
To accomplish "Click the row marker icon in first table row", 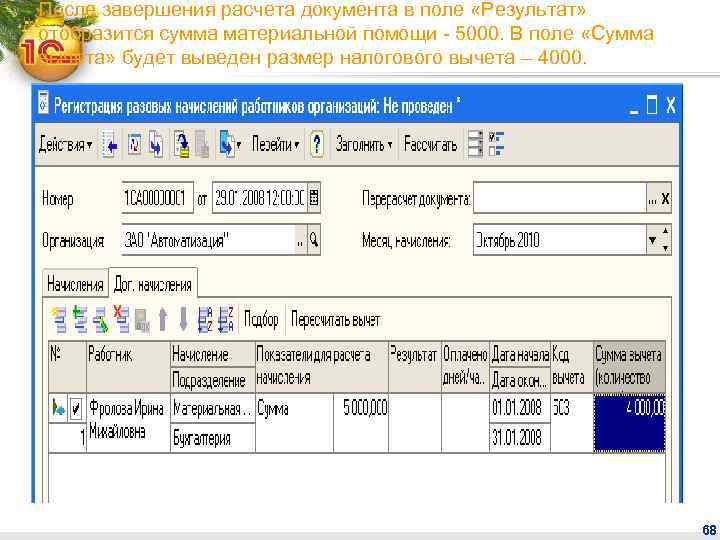I will [59, 408].
